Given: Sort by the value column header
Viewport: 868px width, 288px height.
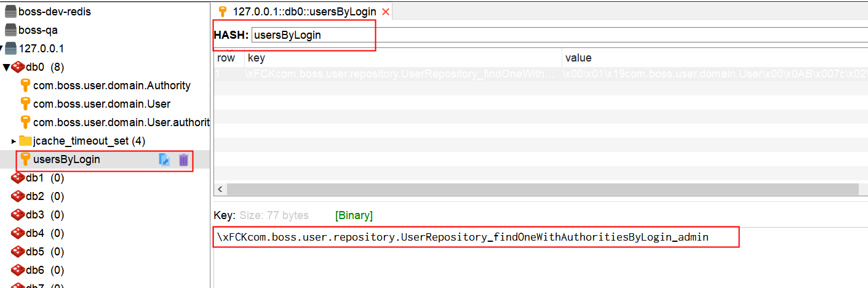Looking at the screenshot, I should 715,58.
